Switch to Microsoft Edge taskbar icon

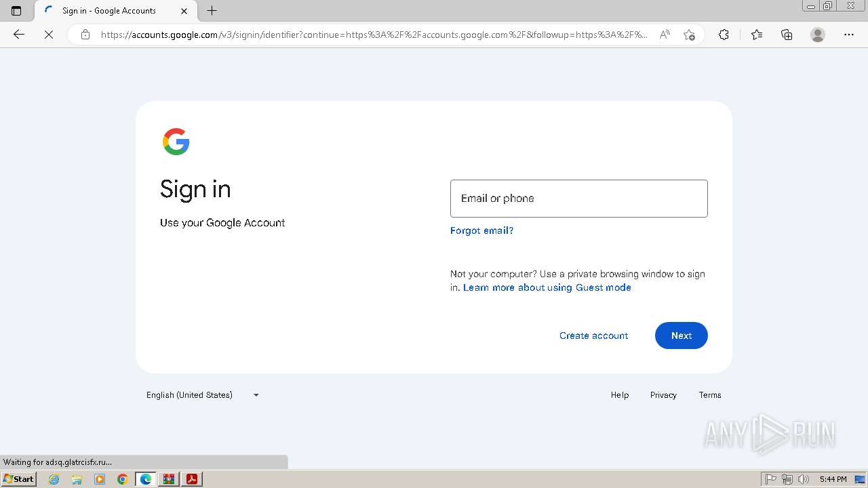(146, 479)
